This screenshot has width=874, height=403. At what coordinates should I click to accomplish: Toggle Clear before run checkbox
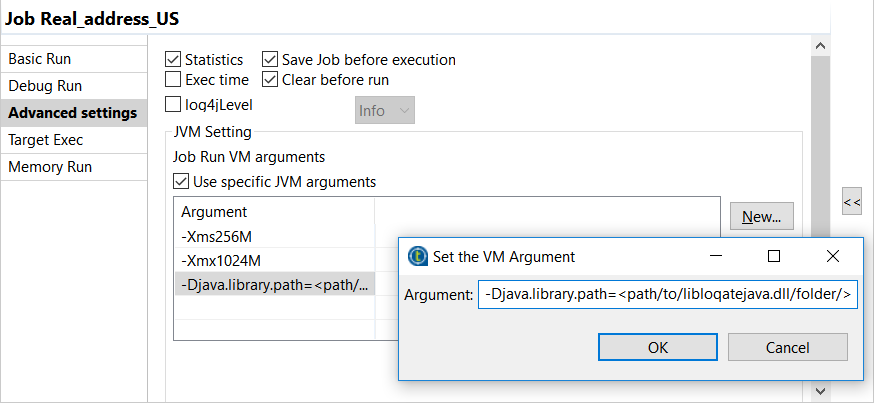pyautogui.click(x=270, y=80)
